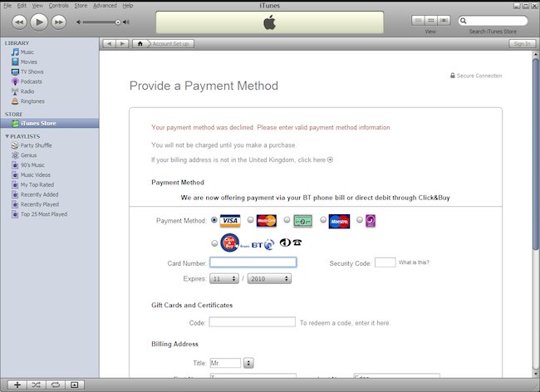This screenshot has width=540, height=392.
Task: Go forward with the store forward arrow
Action: tap(122, 44)
